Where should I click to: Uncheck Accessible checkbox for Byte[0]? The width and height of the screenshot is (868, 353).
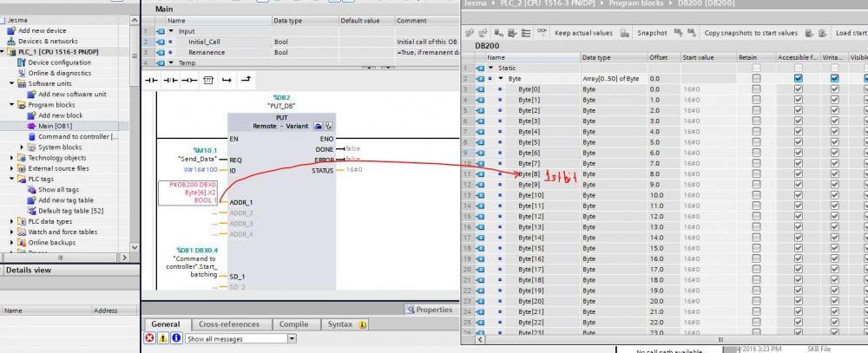click(798, 89)
